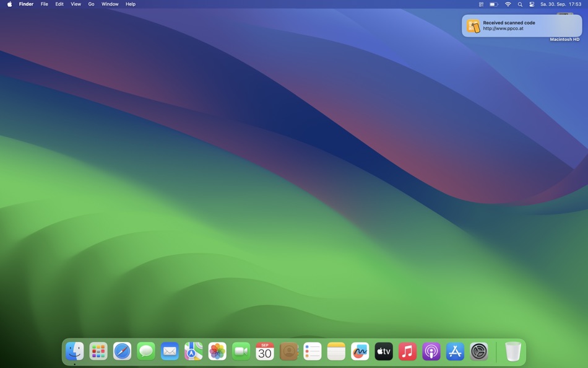
Task: Open the Messages app
Action: (146, 351)
